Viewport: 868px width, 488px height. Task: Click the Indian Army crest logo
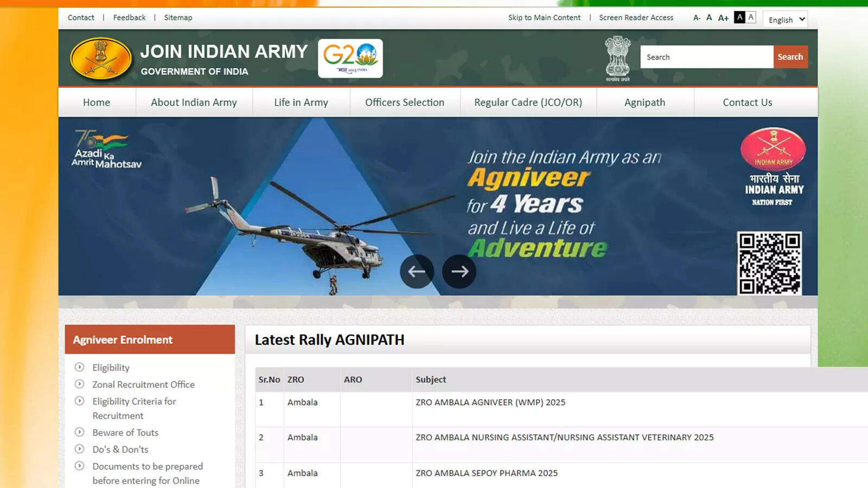pos(101,59)
